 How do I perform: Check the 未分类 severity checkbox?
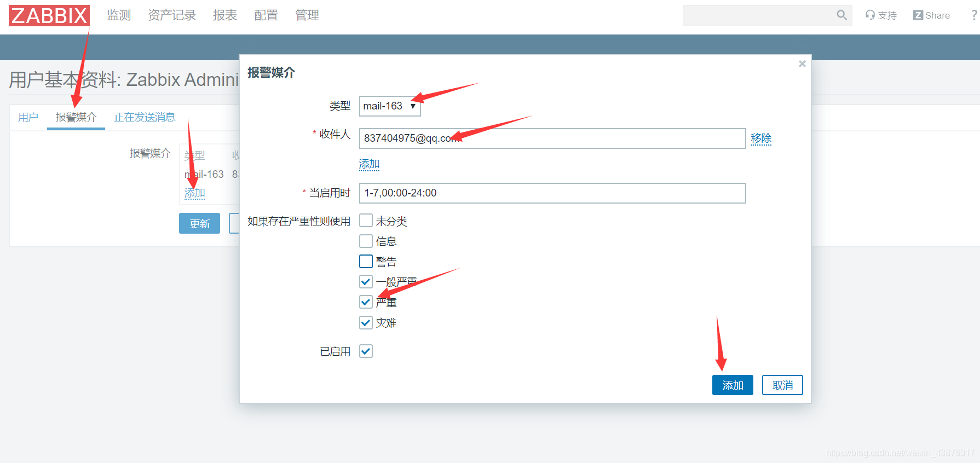(x=366, y=221)
